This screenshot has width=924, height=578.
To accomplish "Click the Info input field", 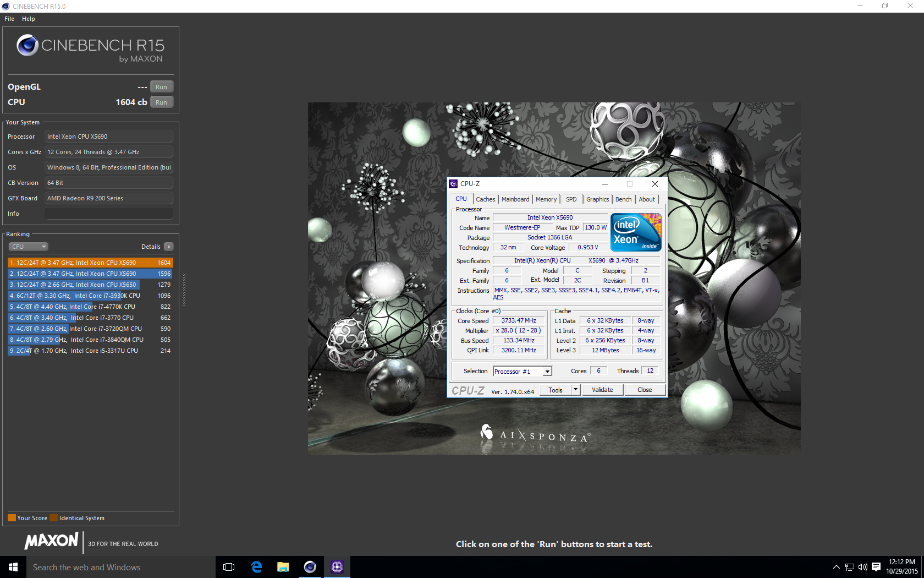I will tap(109, 214).
